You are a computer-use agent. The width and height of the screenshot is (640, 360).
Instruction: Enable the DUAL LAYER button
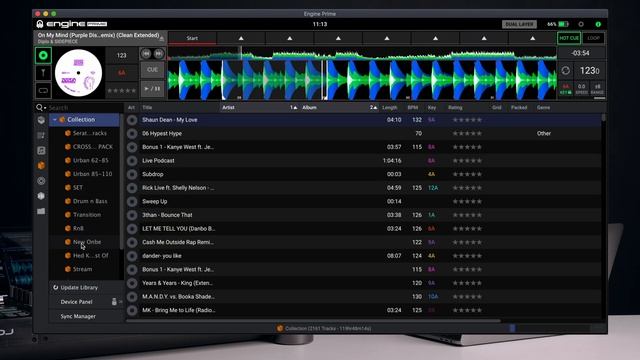(x=519, y=24)
